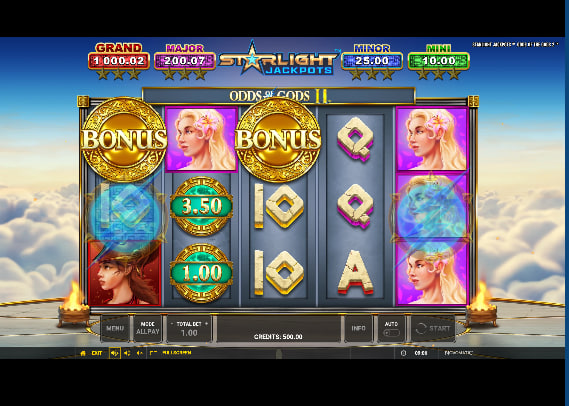Click the clock icon beside the time
The image size is (570, 406).
(403, 353)
